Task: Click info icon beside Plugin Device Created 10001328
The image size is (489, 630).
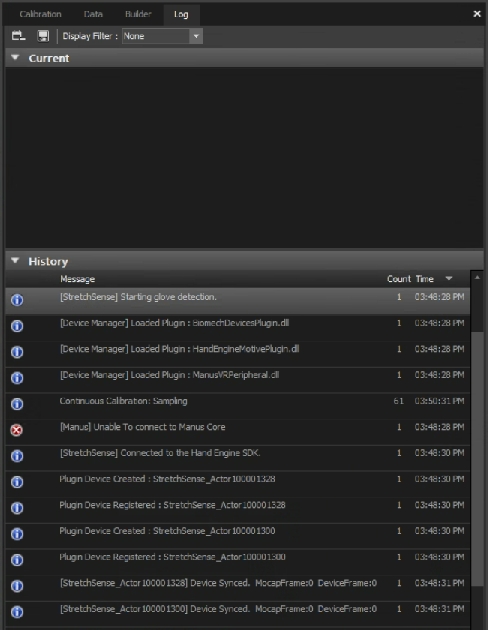Action: pyautogui.click(x=17, y=482)
